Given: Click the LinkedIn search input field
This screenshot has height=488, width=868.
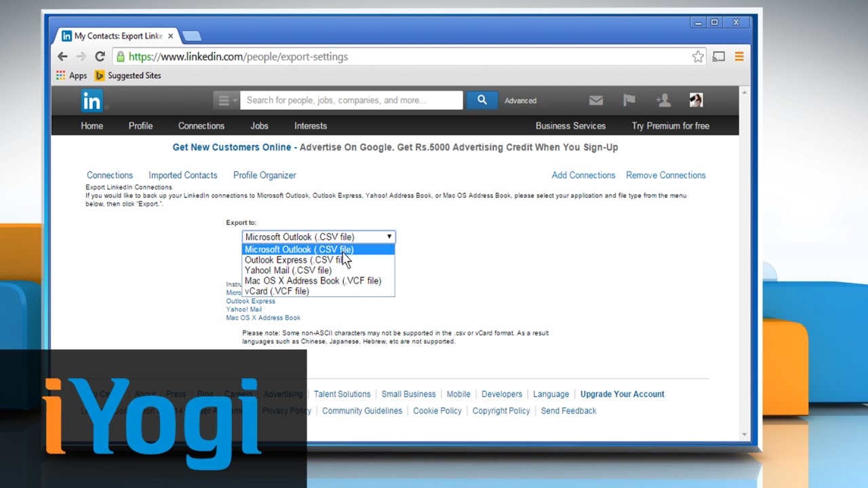Looking at the screenshot, I should pos(351,100).
